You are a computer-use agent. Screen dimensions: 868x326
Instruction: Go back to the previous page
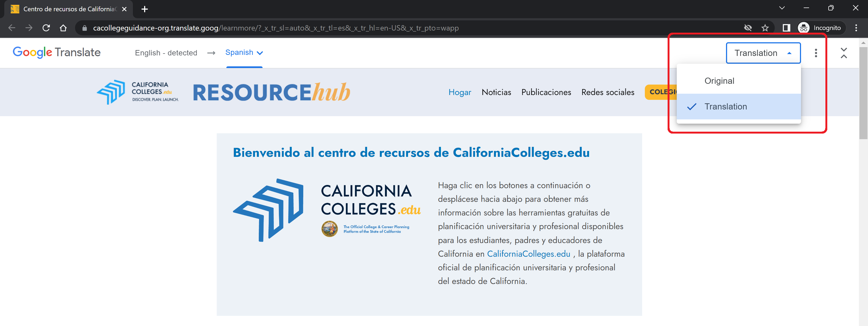pos(12,28)
